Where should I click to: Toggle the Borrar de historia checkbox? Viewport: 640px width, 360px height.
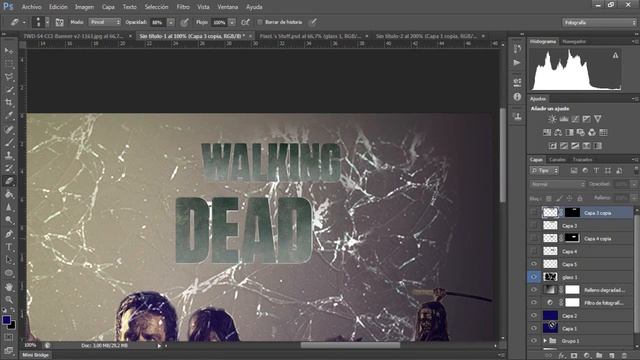click(260, 22)
